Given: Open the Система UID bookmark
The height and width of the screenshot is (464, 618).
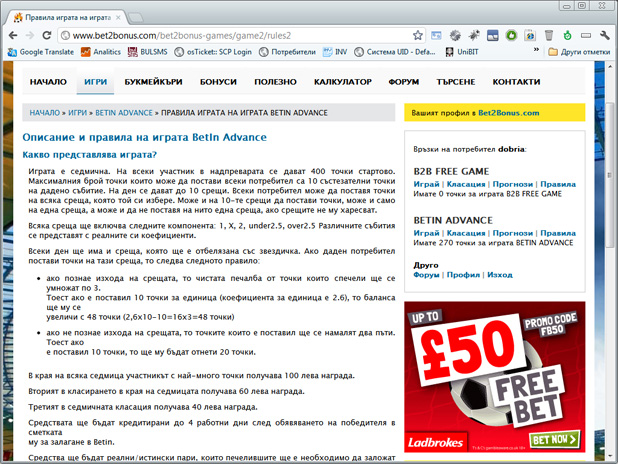Looking at the screenshot, I should click(x=395, y=52).
